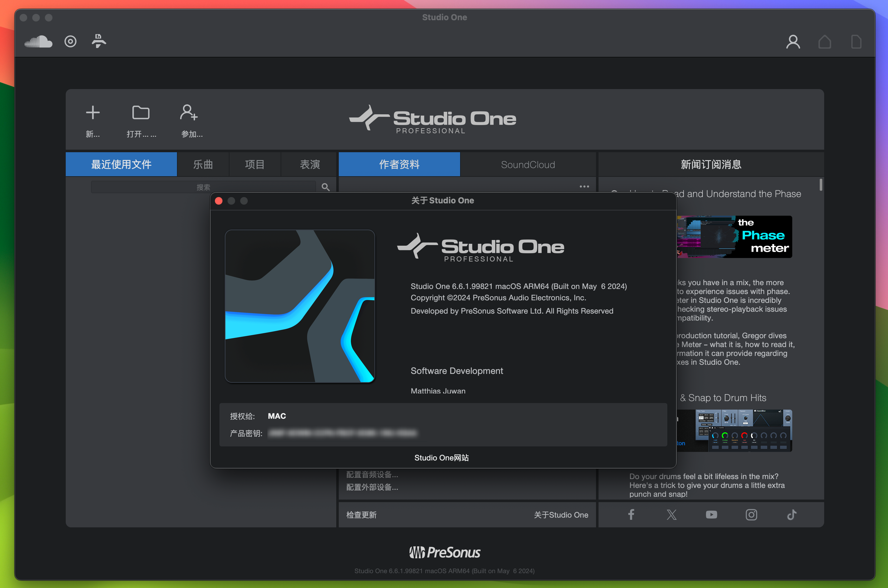888x588 pixels.
Task: Go to the Start page home icon
Action: pyautogui.click(x=824, y=42)
